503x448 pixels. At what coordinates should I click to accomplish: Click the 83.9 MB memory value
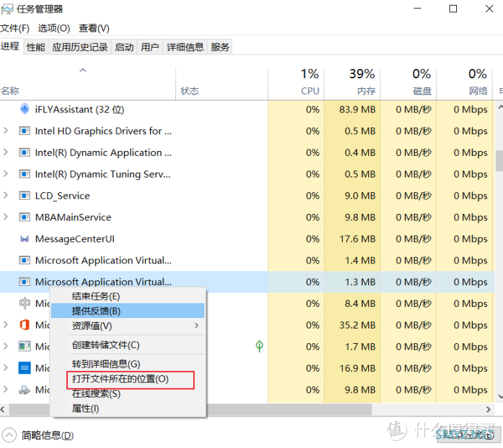pos(358,110)
